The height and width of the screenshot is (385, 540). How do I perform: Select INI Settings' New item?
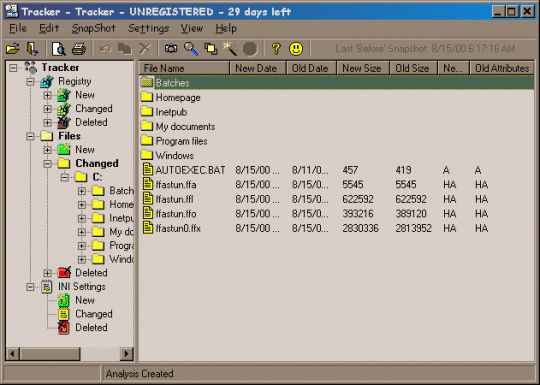[x=85, y=300]
